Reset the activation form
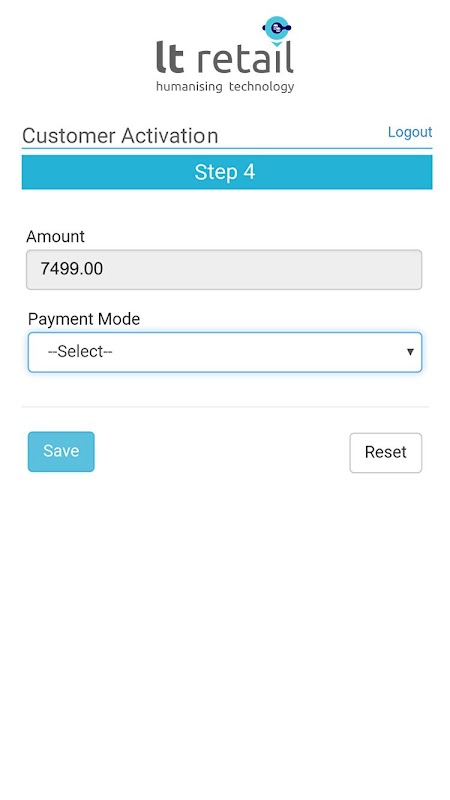 click(386, 453)
